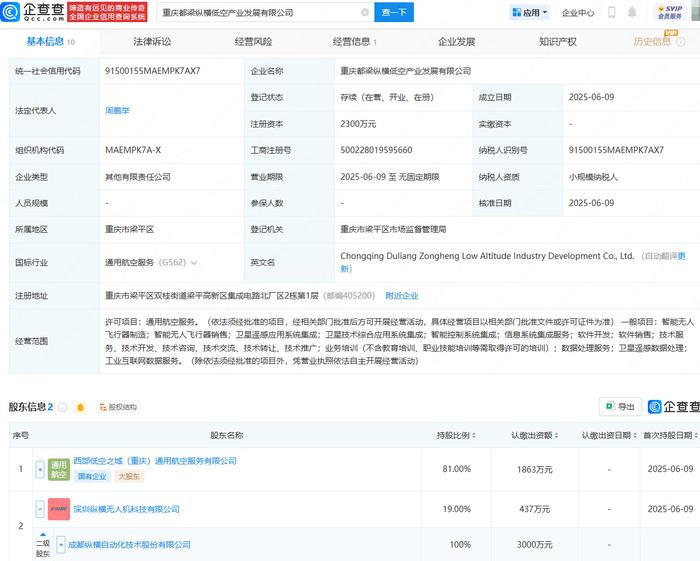The image size is (700, 561).
Task: Click the orange alert bell near 股东信息
Action: pos(80,407)
